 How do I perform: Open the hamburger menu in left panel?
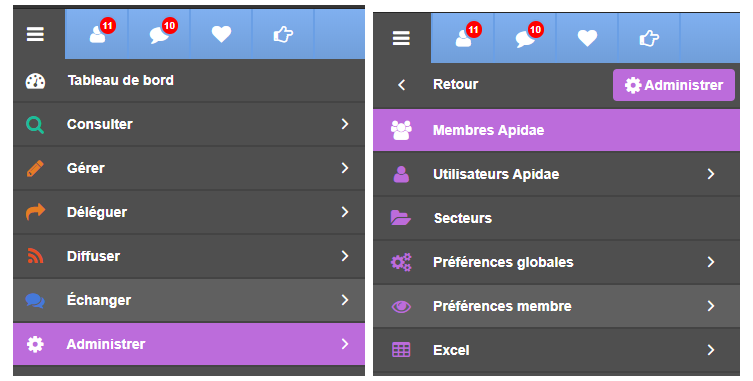36,34
